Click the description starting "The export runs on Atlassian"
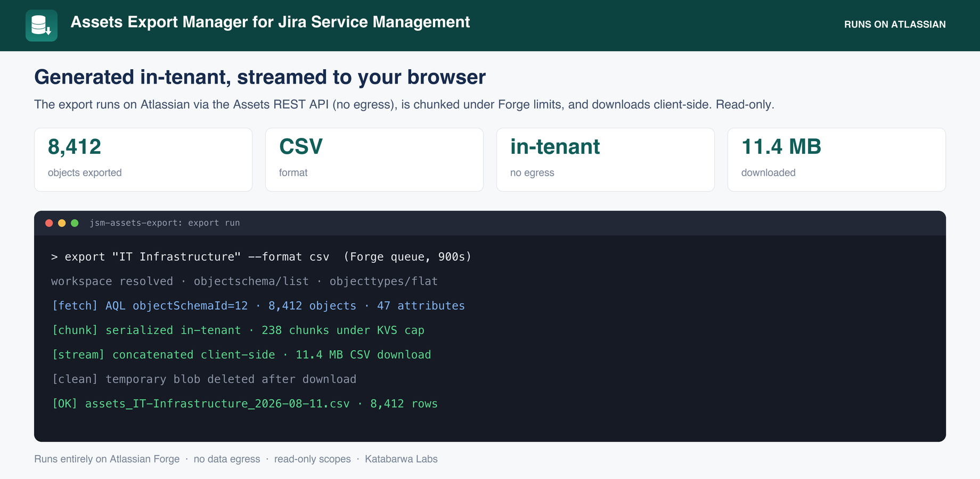The image size is (980, 479). point(404,104)
